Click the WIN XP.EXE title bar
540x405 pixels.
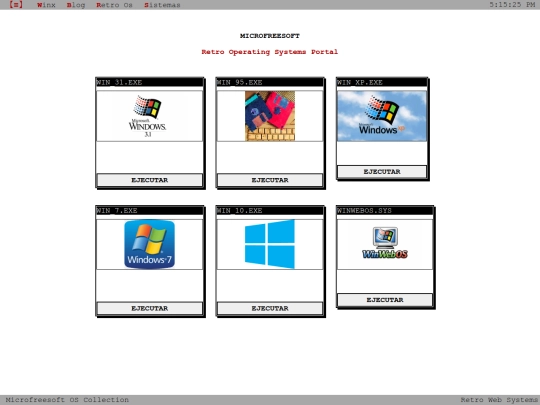382,82
